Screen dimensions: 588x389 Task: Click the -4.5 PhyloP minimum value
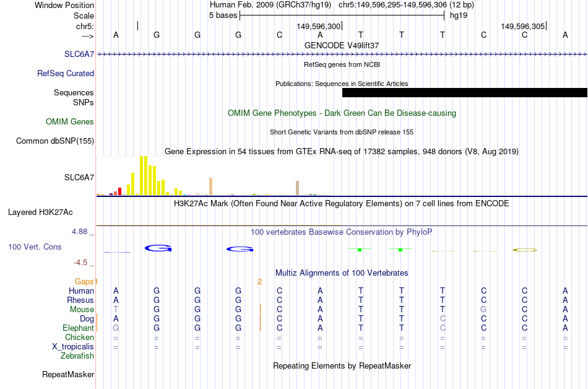click(x=80, y=262)
